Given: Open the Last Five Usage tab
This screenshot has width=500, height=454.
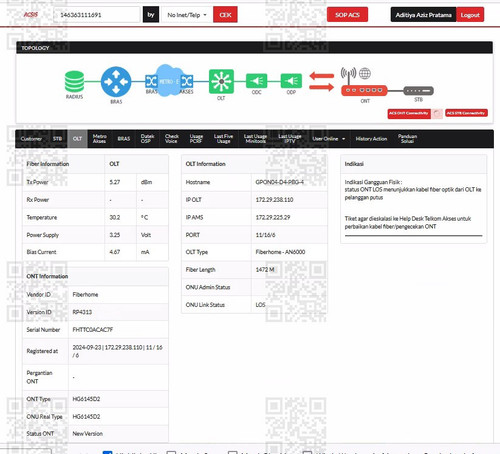Looking at the screenshot, I should pos(223,139).
